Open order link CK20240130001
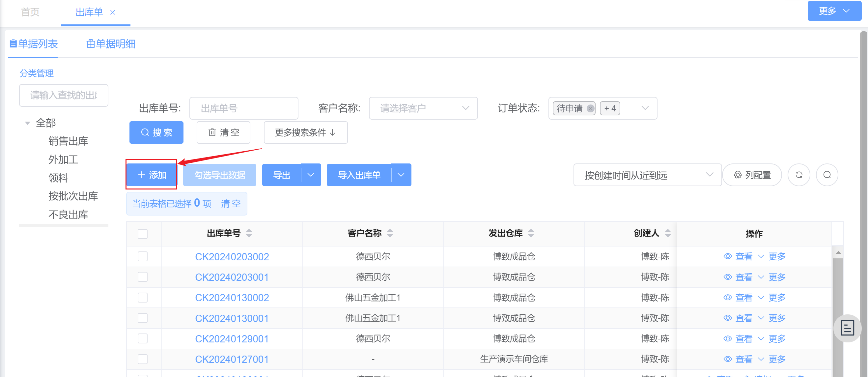Image resolution: width=868 pixels, height=377 pixels. click(232, 318)
